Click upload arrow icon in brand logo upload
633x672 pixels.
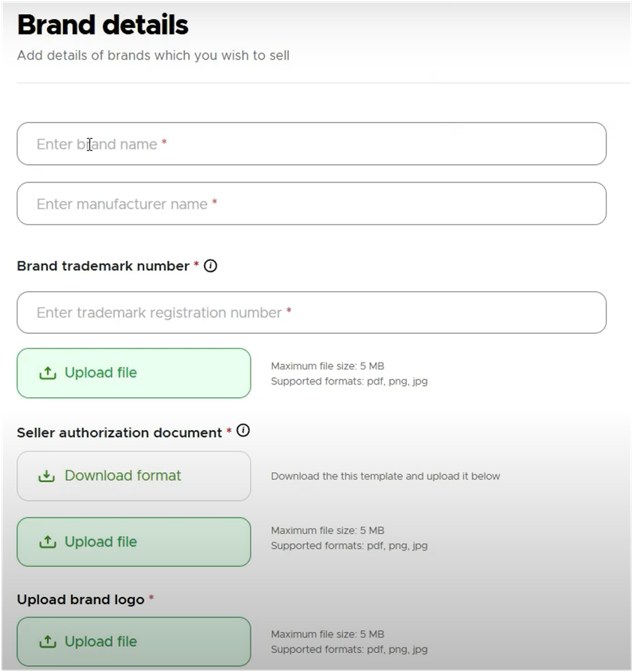[x=48, y=642]
